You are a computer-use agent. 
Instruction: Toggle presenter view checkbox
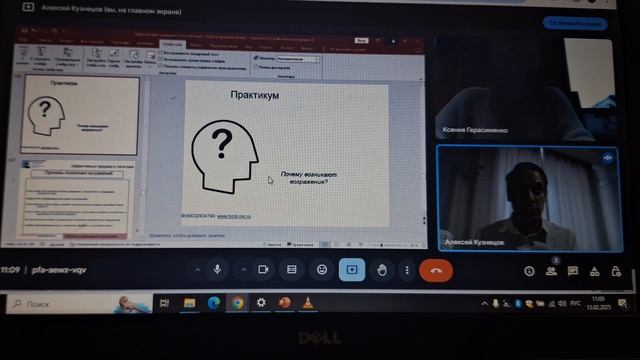click(256, 67)
